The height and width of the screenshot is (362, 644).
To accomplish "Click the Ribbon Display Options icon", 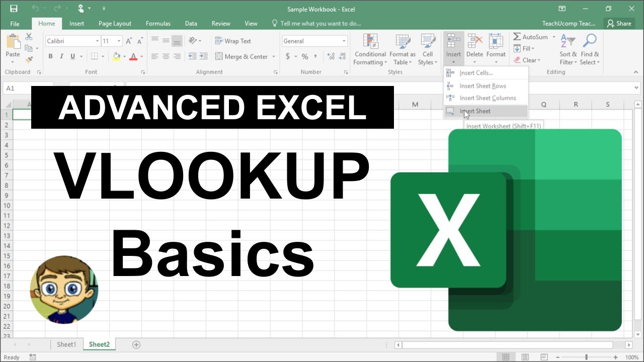I will pyautogui.click(x=562, y=9).
